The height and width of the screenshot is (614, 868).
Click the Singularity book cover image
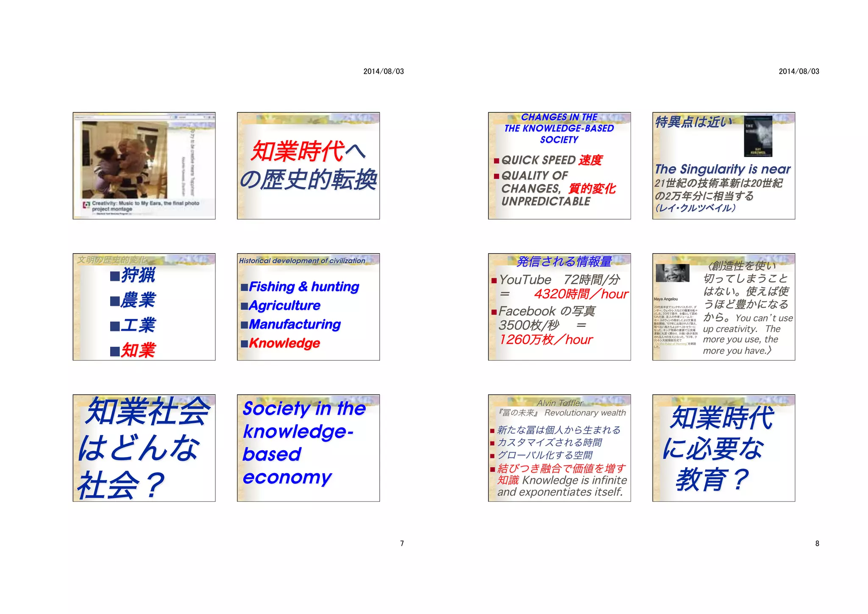(758, 136)
